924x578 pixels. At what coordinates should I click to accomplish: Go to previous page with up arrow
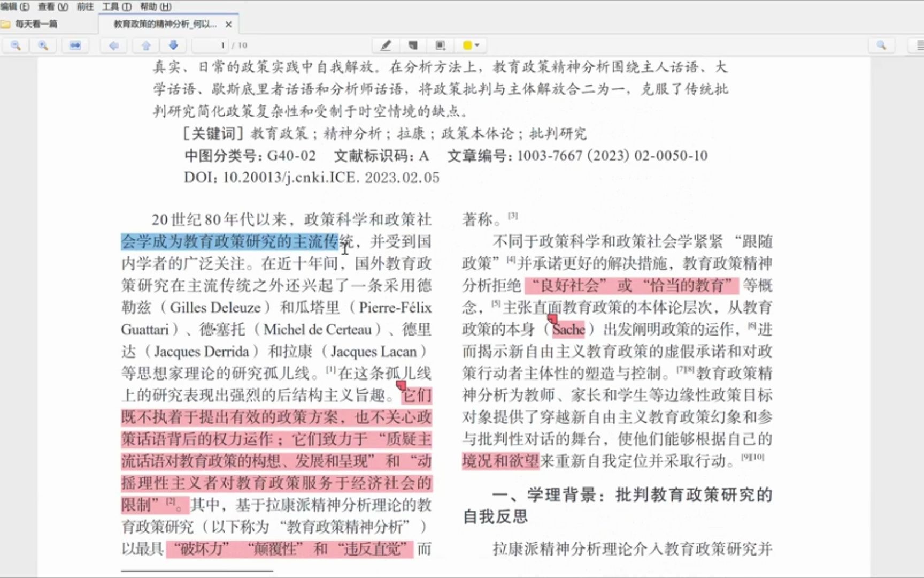click(146, 45)
